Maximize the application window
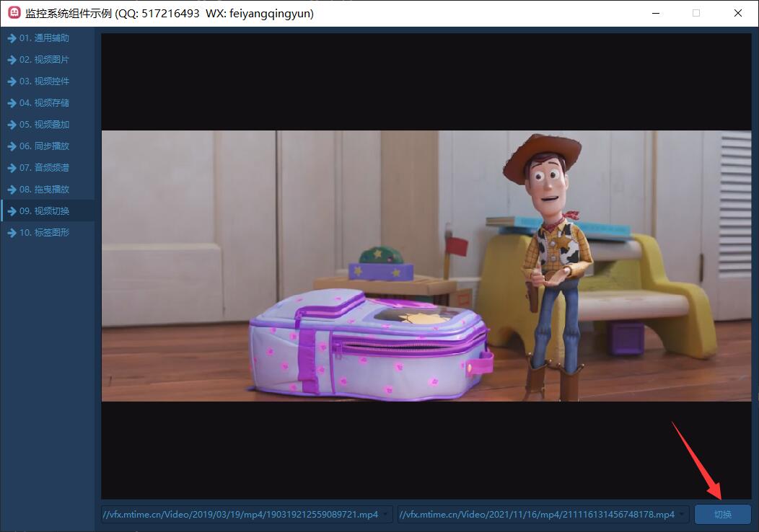 pyautogui.click(x=696, y=13)
